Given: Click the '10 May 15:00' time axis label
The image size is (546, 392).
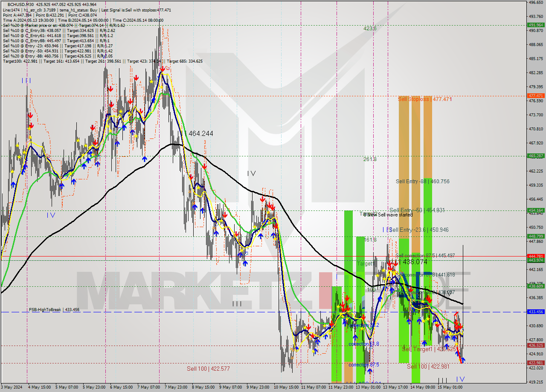Looking at the screenshot, I should click(x=285, y=387).
